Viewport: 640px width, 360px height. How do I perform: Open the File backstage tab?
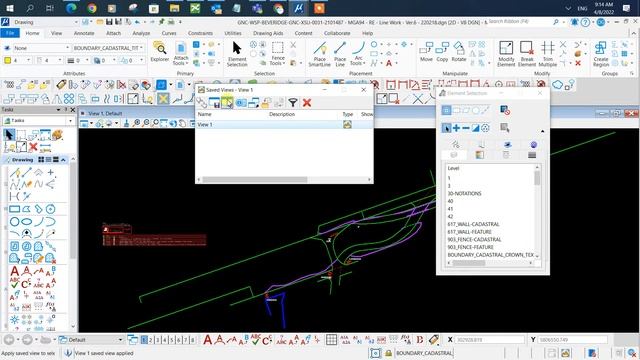tap(10, 33)
